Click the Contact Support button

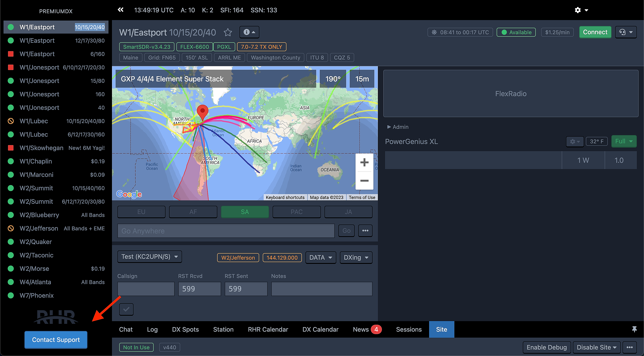click(x=56, y=340)
